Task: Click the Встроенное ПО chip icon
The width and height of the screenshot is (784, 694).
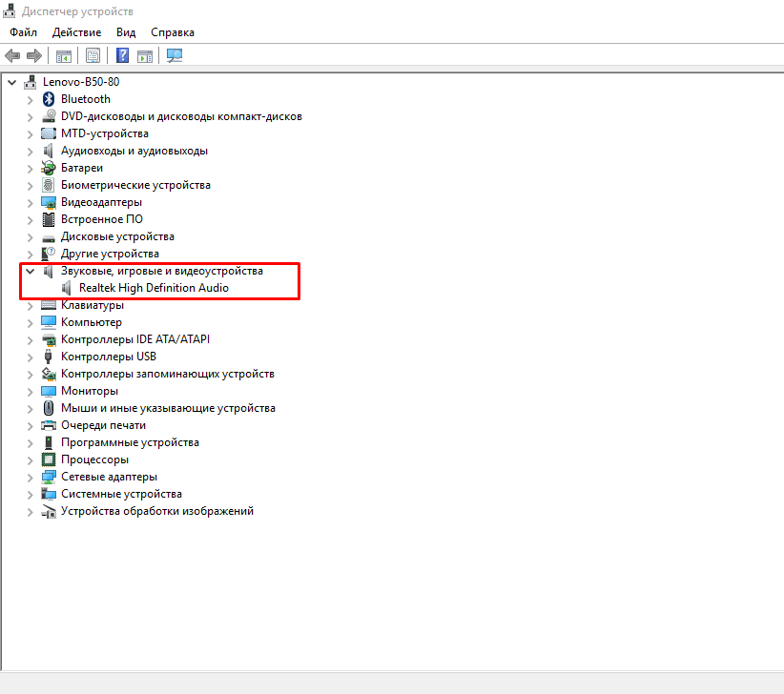Action: pos(49,219)
